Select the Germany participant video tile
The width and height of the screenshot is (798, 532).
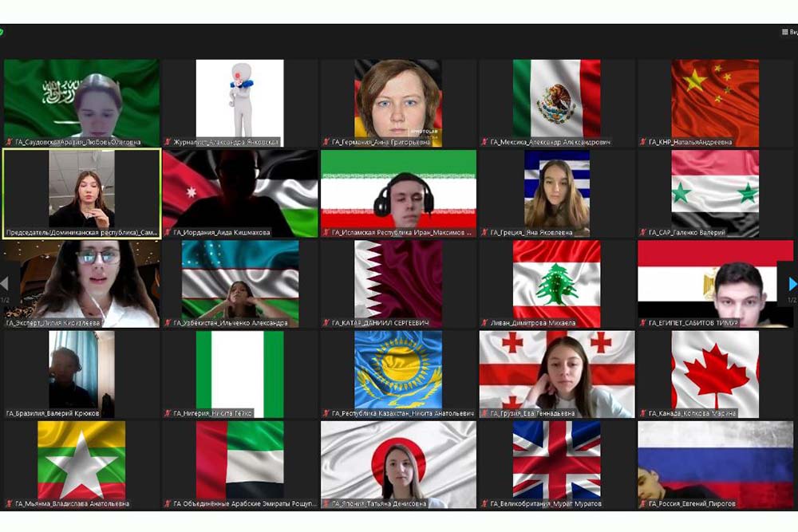pyautogui.click(x=398, y=103)
